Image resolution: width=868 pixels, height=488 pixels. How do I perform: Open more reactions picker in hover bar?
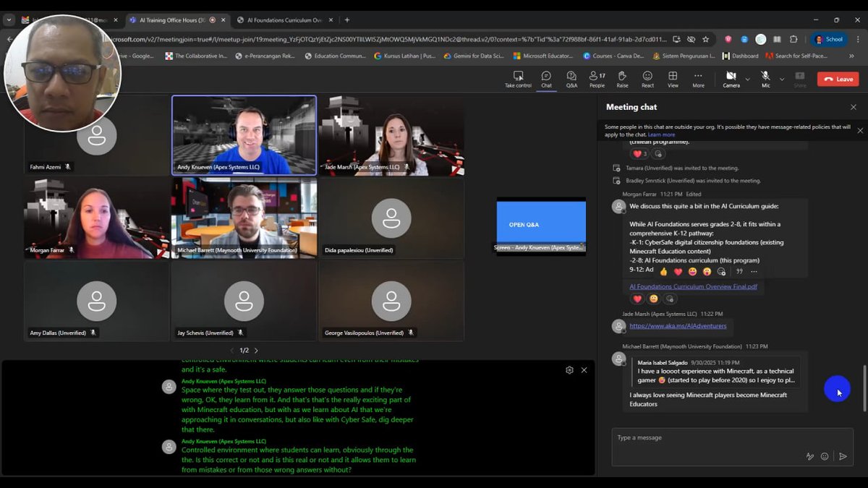click(721, 272)
